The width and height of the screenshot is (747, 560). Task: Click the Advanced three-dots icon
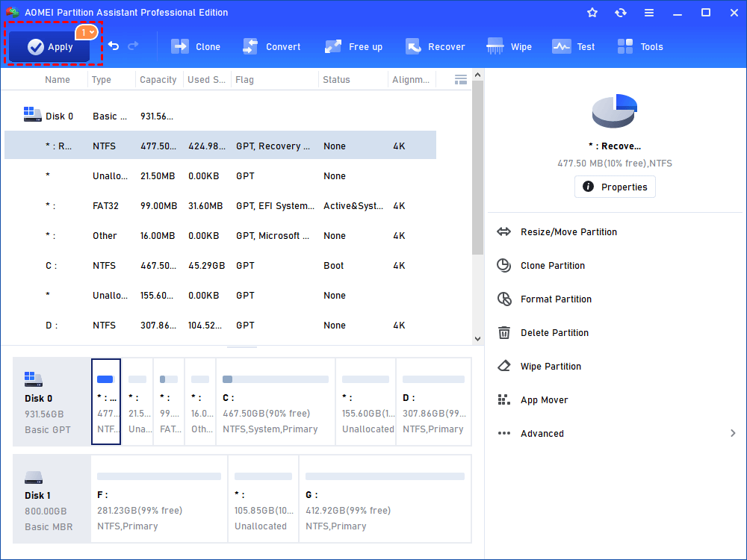[503, 433]
